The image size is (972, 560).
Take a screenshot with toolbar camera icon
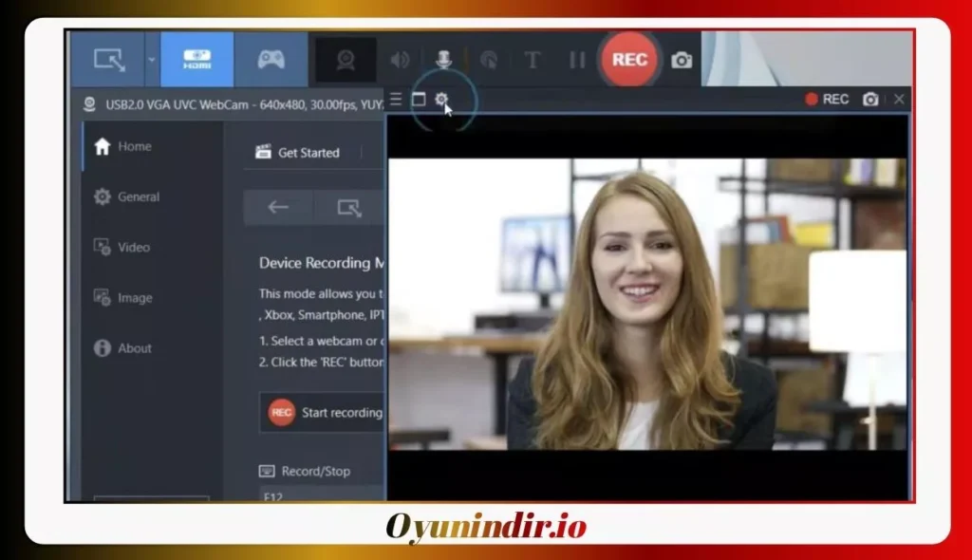pos(682,60)
